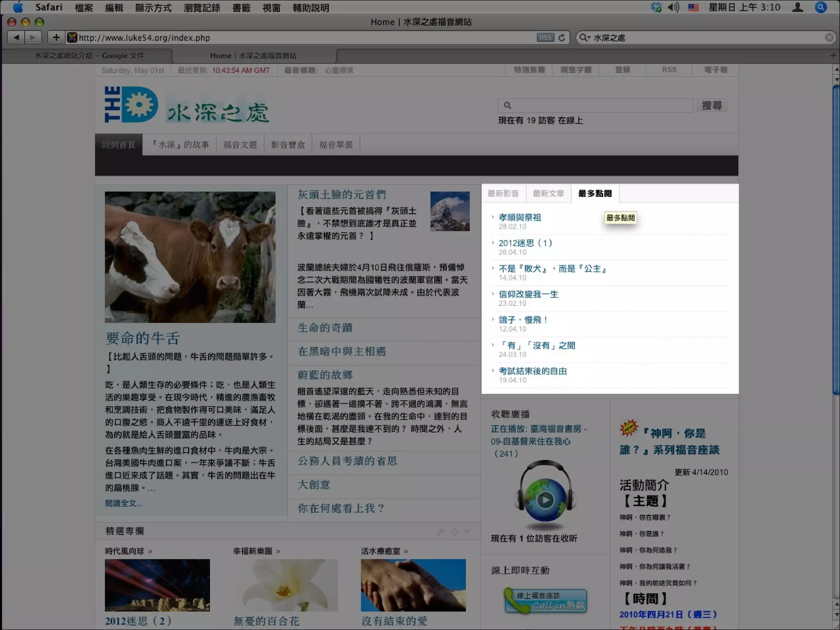This screenshot has width=840, height=630.
Task: Open the Spotlight search icon
Action: (x=821, y=7)
